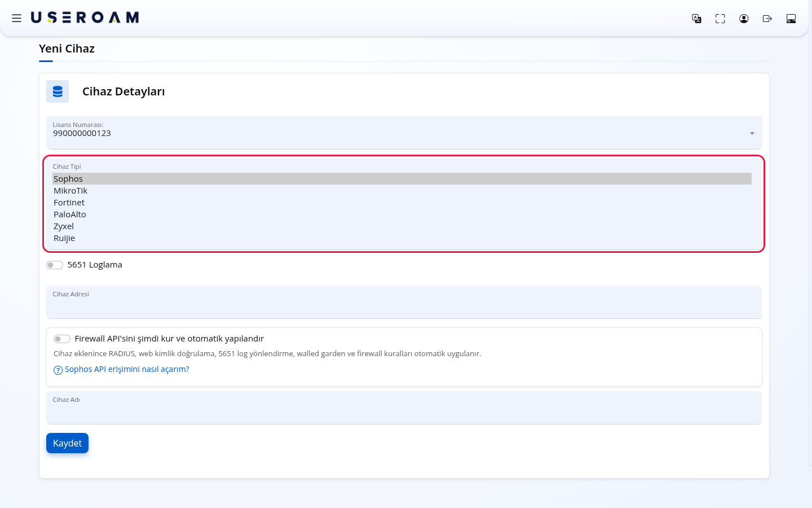Viewport: 812px width, 508px height.
Task: Toggle Firewall API automatic configuration switch
Action: (x=62, y=339)
